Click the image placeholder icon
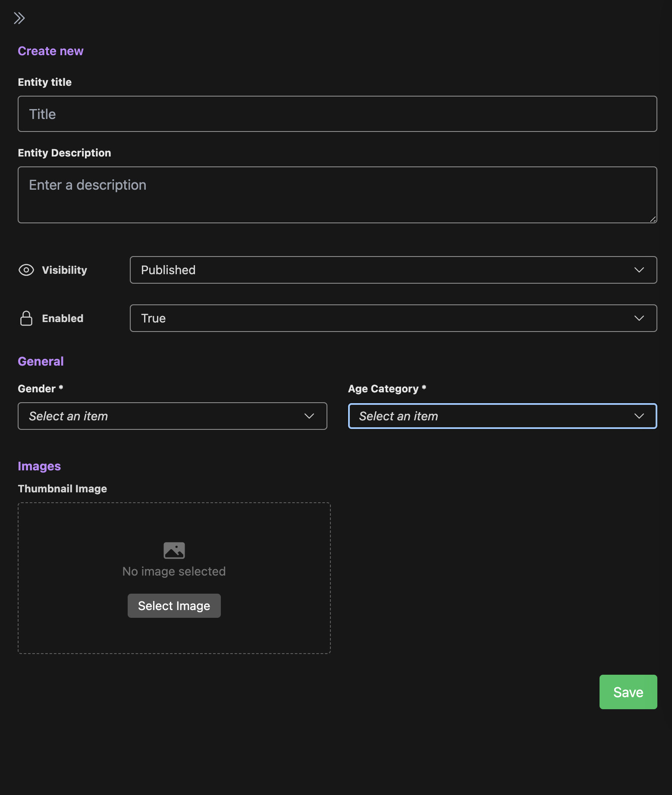This screenshot has height=795, width=672. click(174, 550)
